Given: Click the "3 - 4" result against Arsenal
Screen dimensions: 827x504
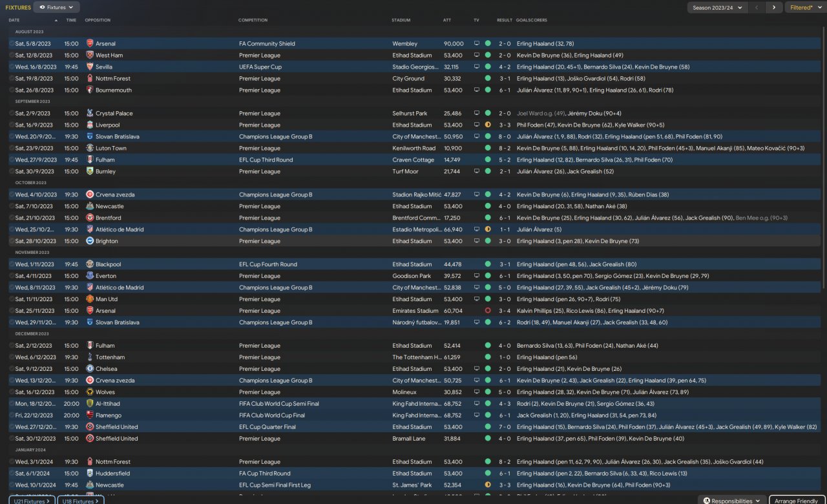Looking at the screenshot, I should (505, 311).
